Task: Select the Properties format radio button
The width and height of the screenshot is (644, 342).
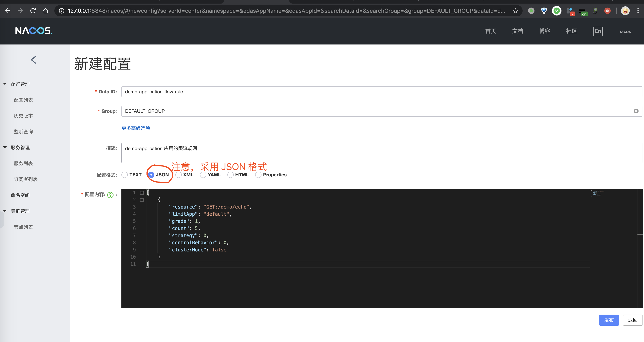Action: (x=258, y=175)
